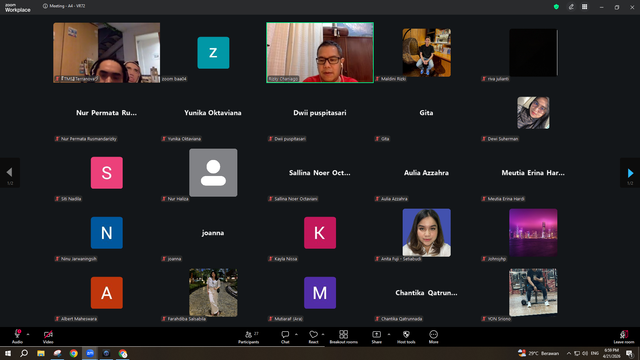
Task: Expand the Share options arrow
Action: click(389, 334)
